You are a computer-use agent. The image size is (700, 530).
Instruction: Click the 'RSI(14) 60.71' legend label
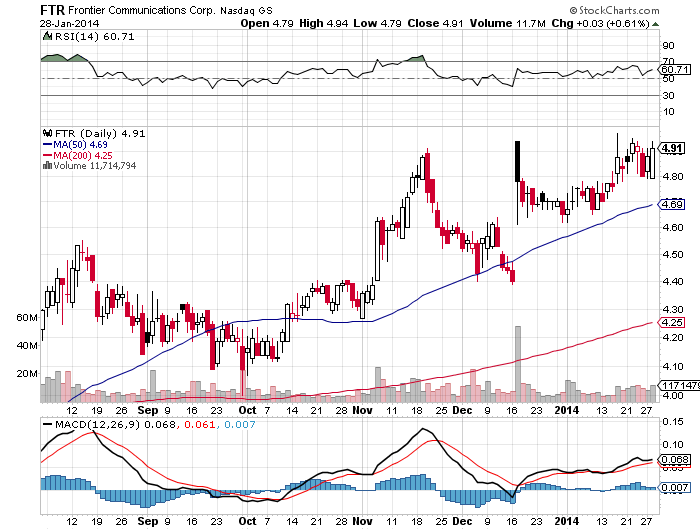pyautogui.click(x=94, y=37)
